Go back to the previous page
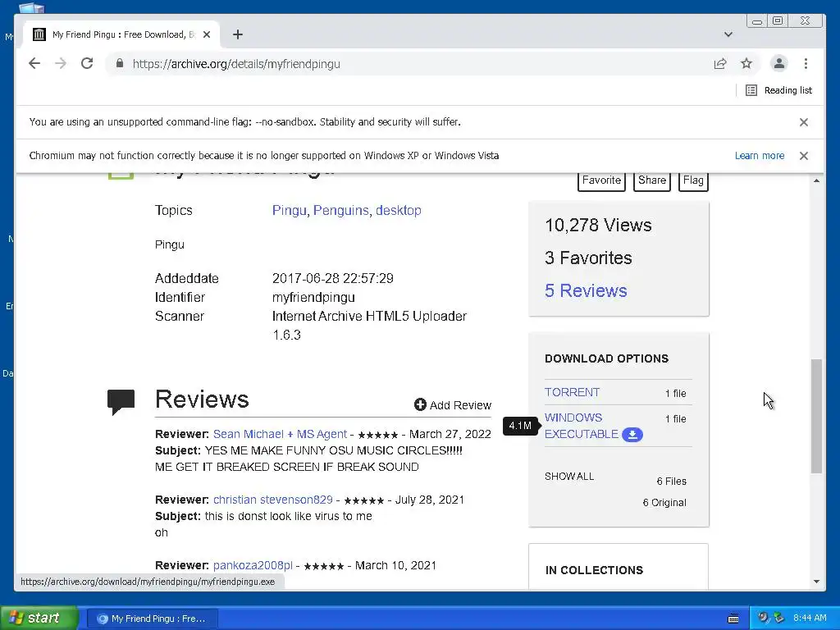Screen dimensions: 840x630 [x=34, y=64]
